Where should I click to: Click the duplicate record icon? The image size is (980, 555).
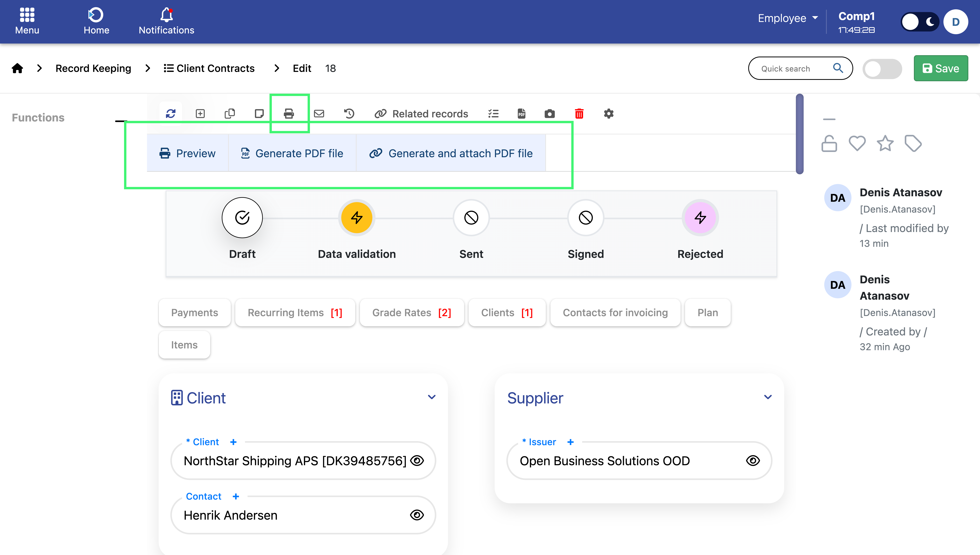click(x=230, y=114)
